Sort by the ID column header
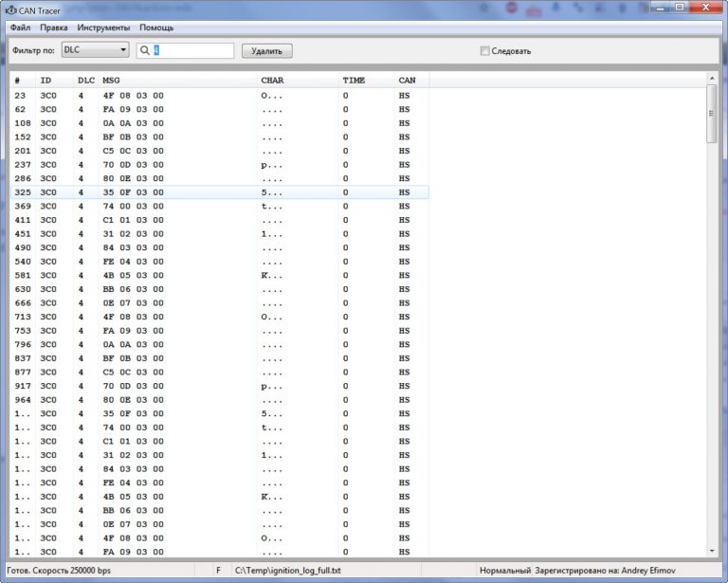 (x=45, y=81)
